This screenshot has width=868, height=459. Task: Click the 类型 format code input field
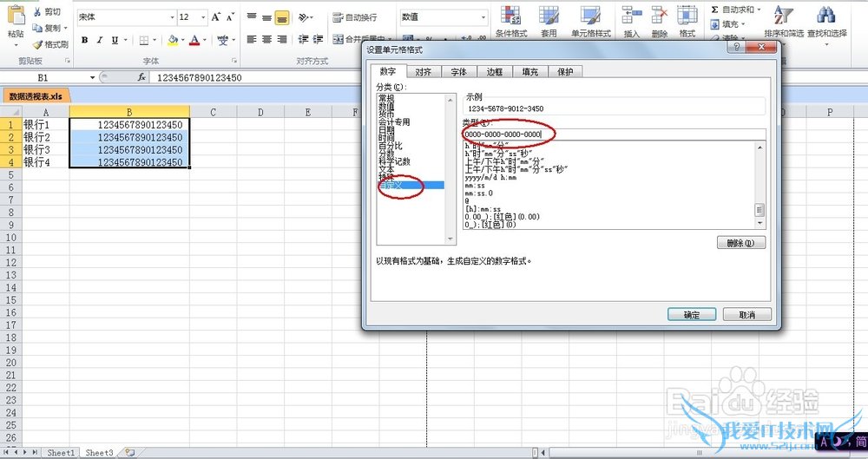pyautogui.click(x=613, y=134)
